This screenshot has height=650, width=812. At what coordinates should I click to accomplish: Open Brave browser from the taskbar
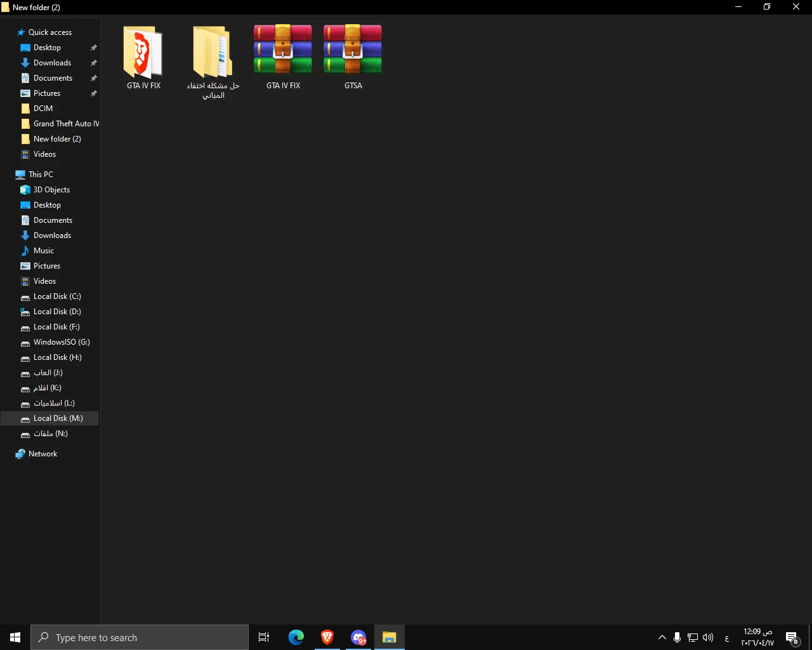[x=327, y=637]
